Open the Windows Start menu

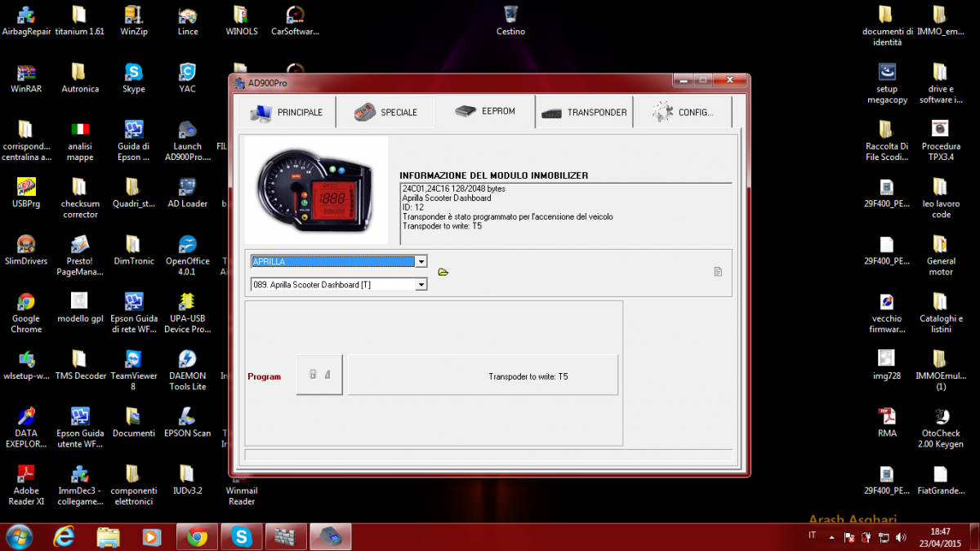tap(18, 537)
